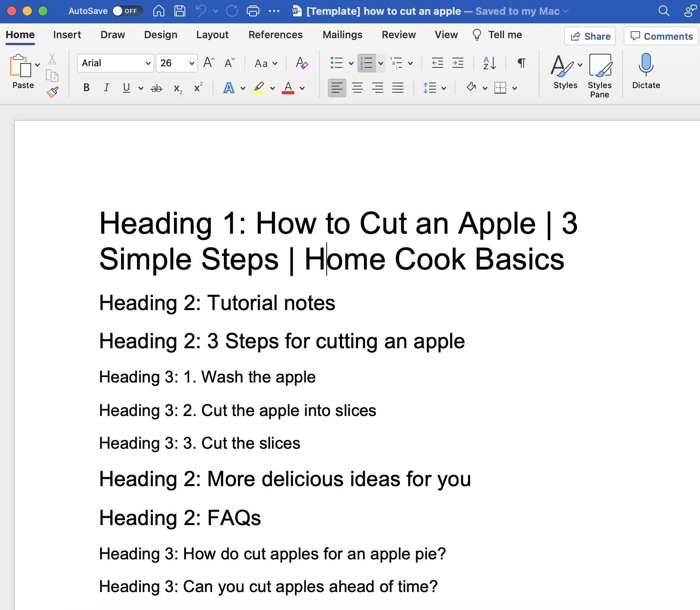The width and height of the screenshot is (700, 610).
Task: Expand the font color dropdown arrow
Action: [303, 88]
